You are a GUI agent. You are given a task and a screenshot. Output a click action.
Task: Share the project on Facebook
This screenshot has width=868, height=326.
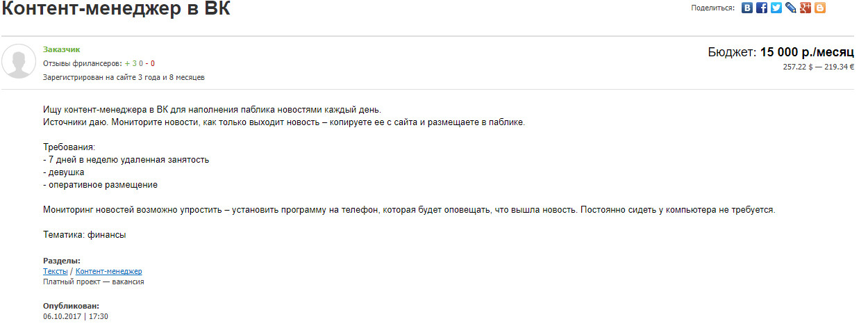[762, 8]
